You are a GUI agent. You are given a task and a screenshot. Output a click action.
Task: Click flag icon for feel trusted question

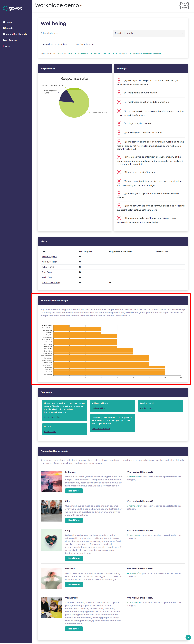(x=119, y=102)
